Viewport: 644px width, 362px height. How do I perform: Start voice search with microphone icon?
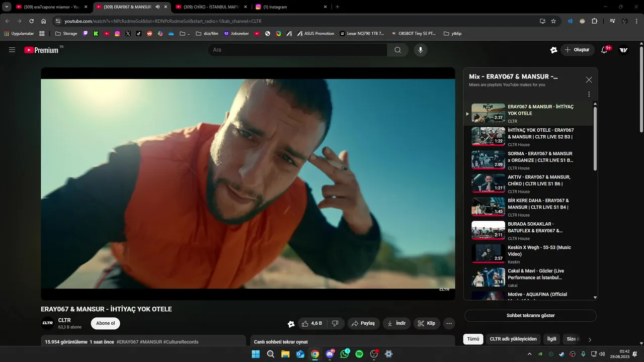421,50
